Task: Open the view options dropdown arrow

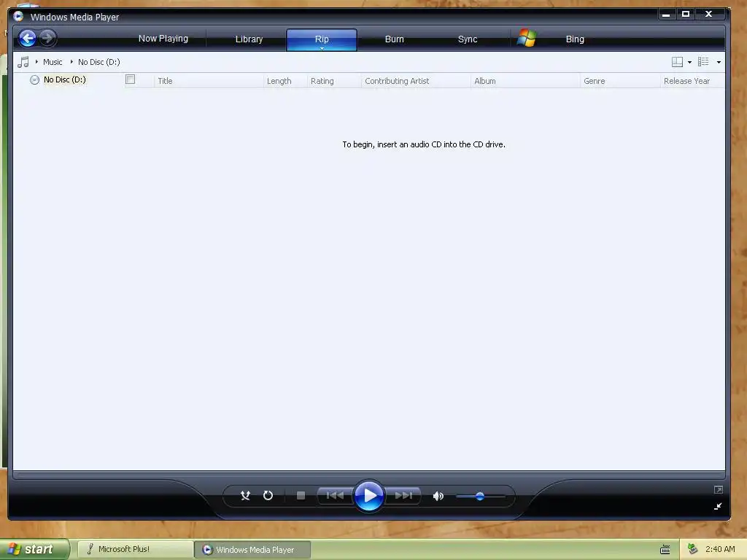Action: pyautogui.click(x=719, y=63)
